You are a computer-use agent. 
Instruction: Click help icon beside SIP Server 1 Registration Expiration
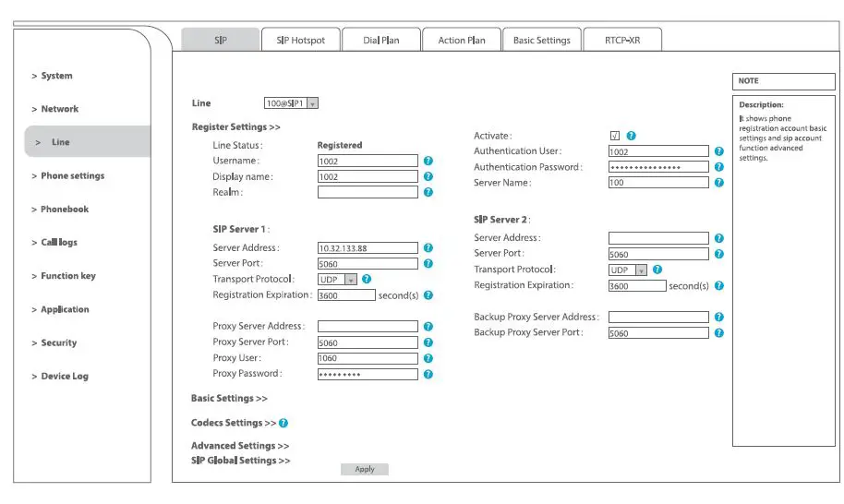pyautogui.click(x=428, y=294)
